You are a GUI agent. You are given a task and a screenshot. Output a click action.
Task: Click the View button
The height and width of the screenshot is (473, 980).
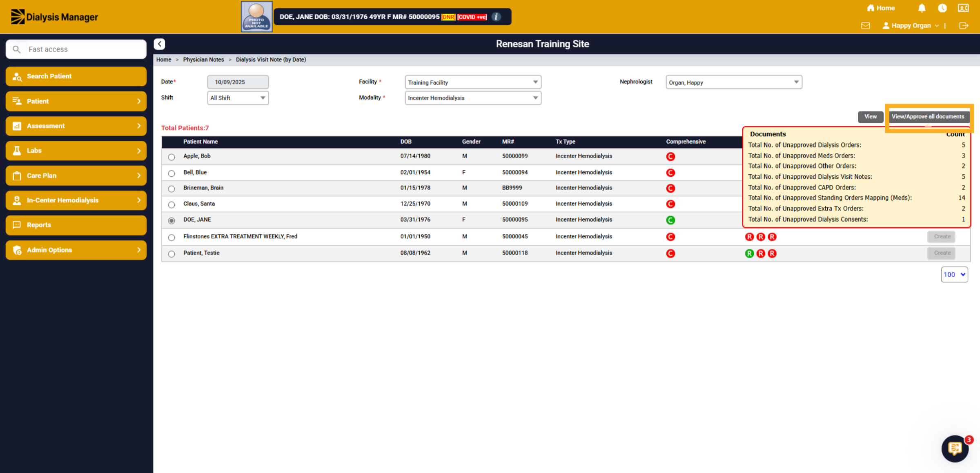point(870,117)
